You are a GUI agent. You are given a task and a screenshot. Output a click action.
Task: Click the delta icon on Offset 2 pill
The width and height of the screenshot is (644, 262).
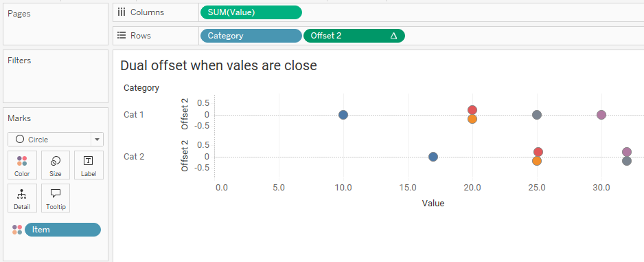coord(393,36)
